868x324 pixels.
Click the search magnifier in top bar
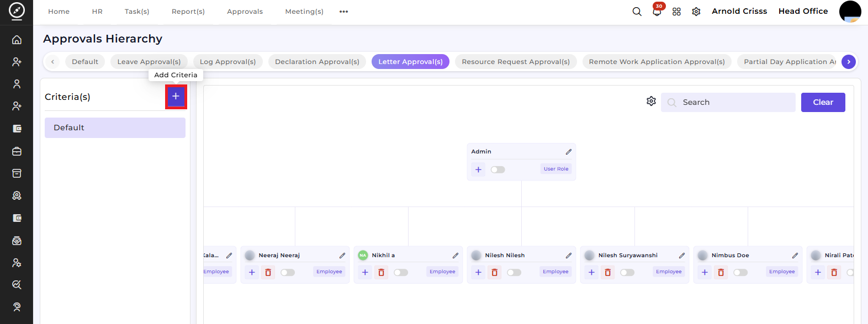click(x=637, y=12)
